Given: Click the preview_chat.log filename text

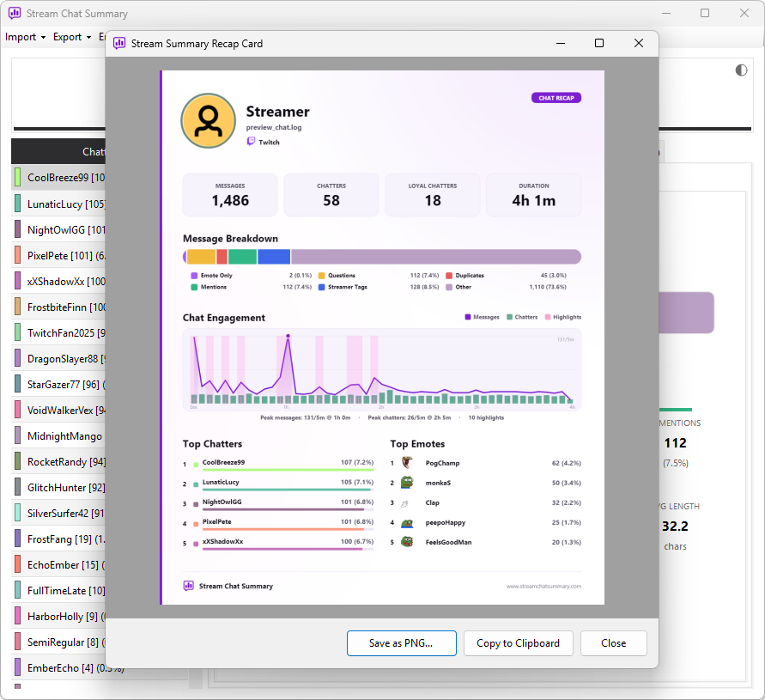Looking at the screenshot, I should point(274,127).
